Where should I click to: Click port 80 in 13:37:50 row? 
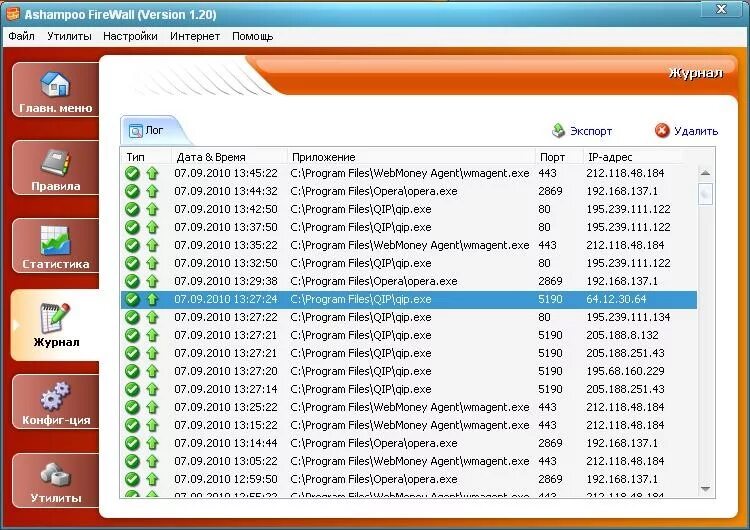(544, 227)
